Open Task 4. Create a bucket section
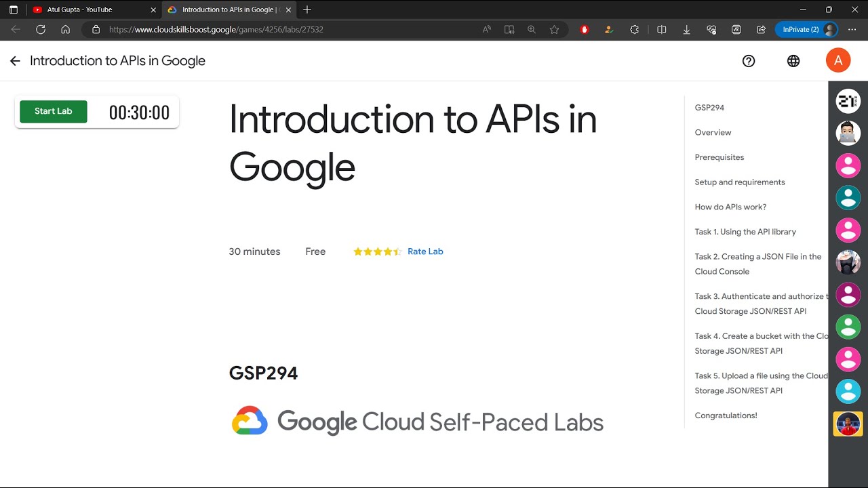 click(x=761, y=344)
